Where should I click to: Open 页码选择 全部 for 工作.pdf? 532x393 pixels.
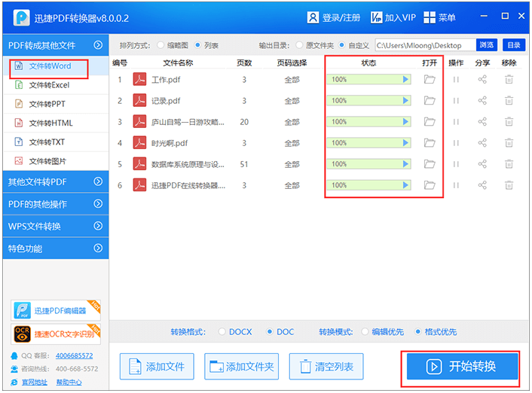click(292, 80)
